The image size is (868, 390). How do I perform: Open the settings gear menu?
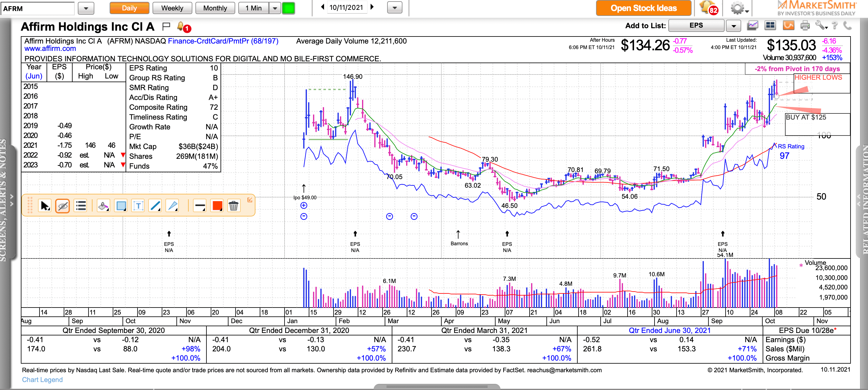pyautogui.click(x=739, y=8)
